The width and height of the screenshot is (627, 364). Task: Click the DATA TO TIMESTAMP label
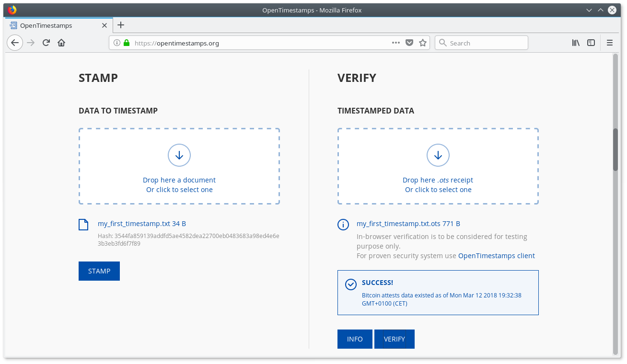pos(118,111)
